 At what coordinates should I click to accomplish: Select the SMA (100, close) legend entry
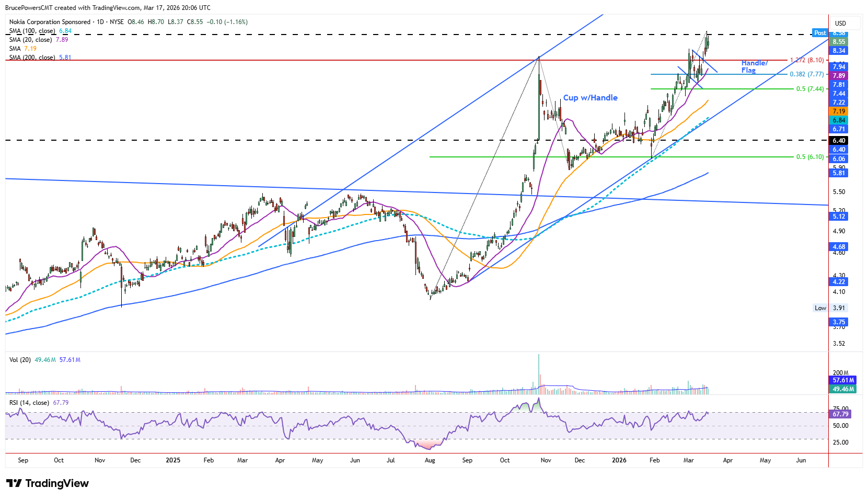(x=40, y=31)
